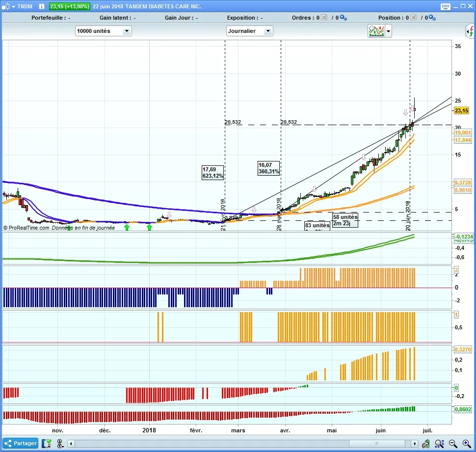This screenshot has height=452, width=476.
Task: Click the chart indicators icon in the toolbar
Action: [376, 31]
